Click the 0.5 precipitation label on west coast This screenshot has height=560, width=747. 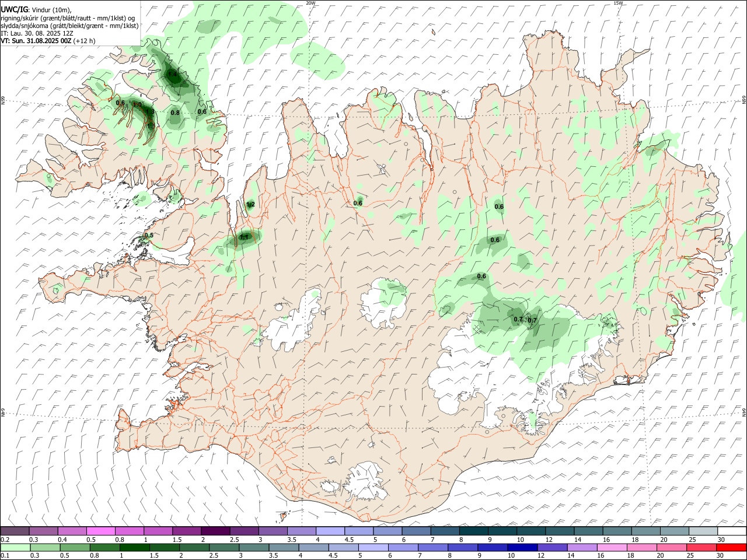pos(149,236)
